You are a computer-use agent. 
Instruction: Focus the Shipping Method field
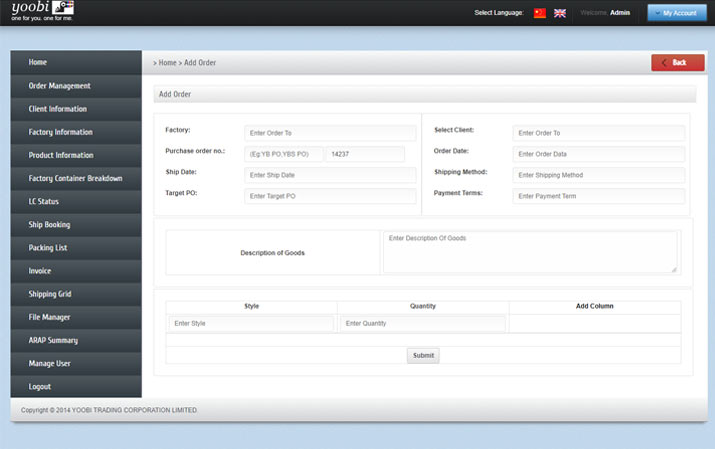tap(599, 175)
